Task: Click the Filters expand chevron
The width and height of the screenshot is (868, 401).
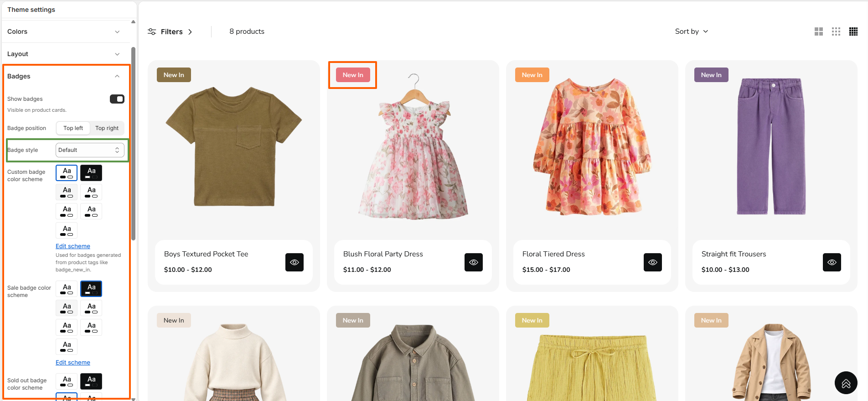Action: [190, 32]
